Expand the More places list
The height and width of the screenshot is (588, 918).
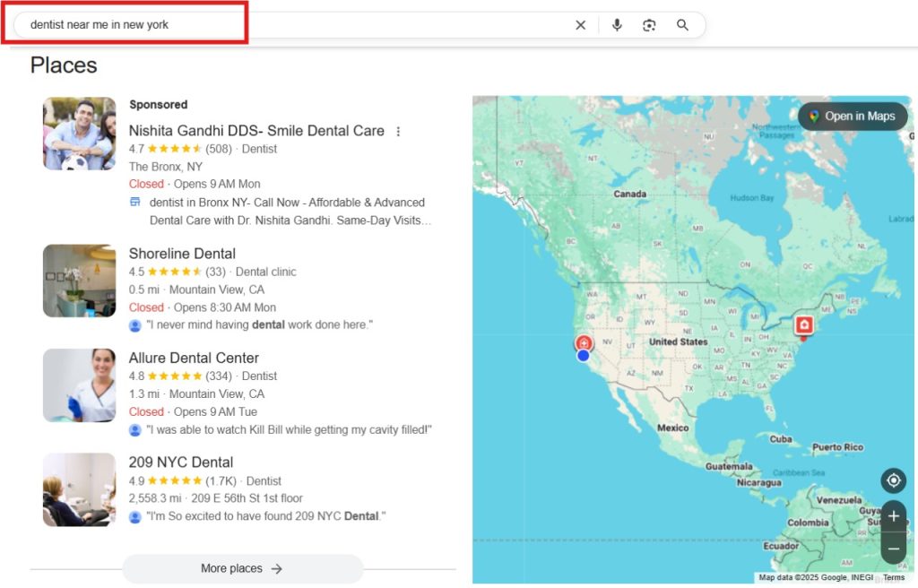tap(242, 568)
